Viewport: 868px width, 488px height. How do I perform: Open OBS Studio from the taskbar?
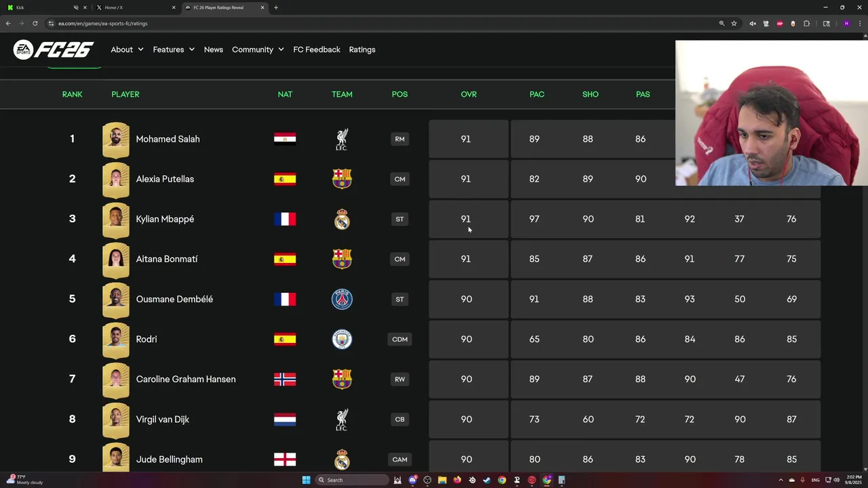point(427,480)
